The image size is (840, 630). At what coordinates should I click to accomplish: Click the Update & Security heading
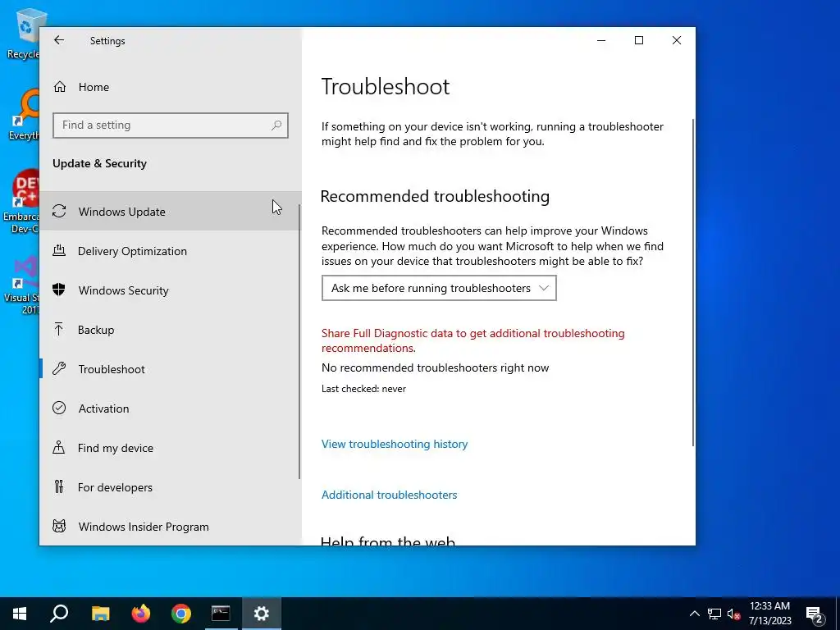coord(99,163)
